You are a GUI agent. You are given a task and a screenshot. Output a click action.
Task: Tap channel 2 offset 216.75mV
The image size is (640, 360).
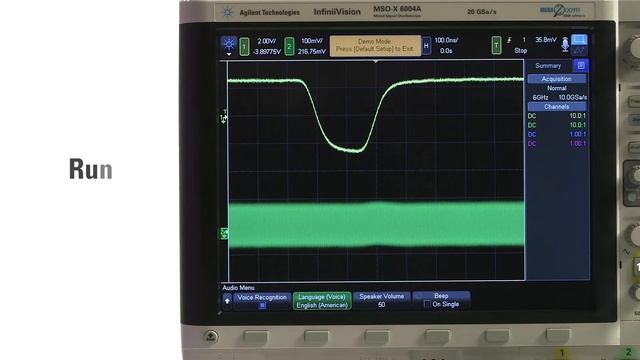tap(312, 51)
